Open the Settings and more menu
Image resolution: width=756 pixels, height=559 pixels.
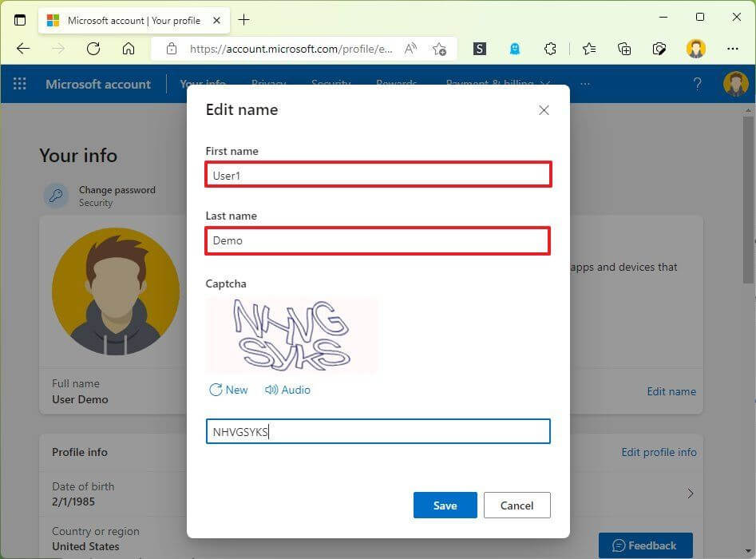click(x=733, y=49)
